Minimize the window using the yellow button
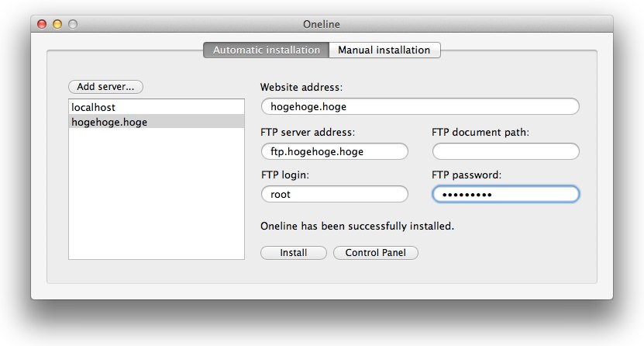Viewport: 644px width, 346px height. coord(57,25)
